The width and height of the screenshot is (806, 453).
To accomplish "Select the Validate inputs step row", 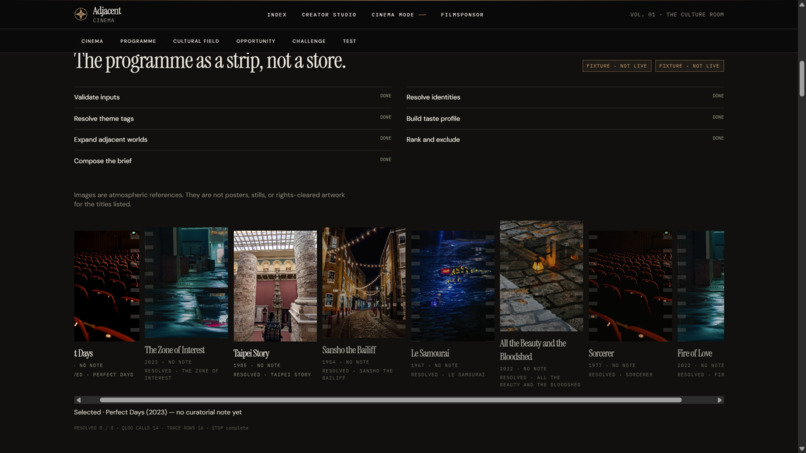I will pos(232,97).
